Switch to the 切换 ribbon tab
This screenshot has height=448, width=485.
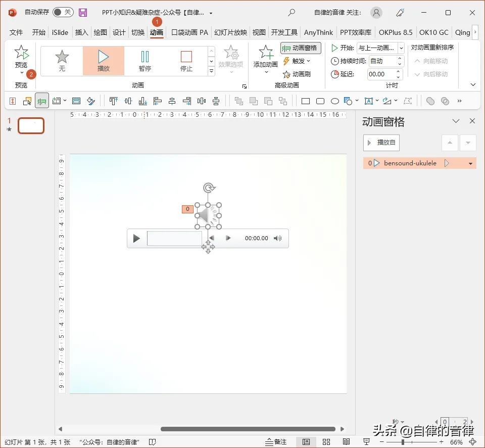point(137,32)
